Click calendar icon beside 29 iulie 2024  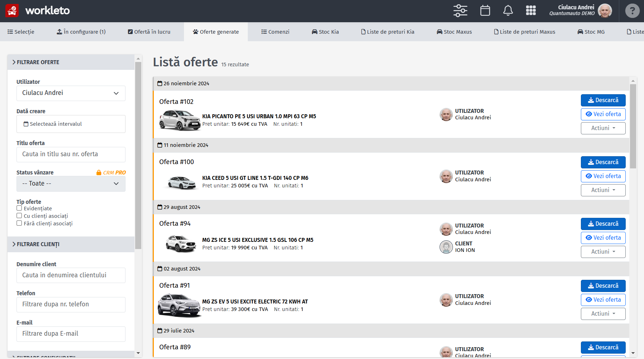160,331
